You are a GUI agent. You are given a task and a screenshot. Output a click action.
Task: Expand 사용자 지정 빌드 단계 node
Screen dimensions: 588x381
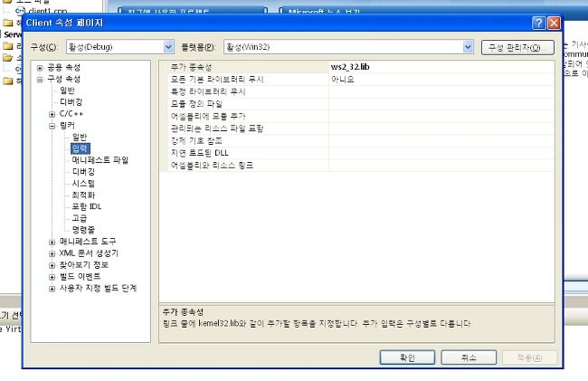52,289
